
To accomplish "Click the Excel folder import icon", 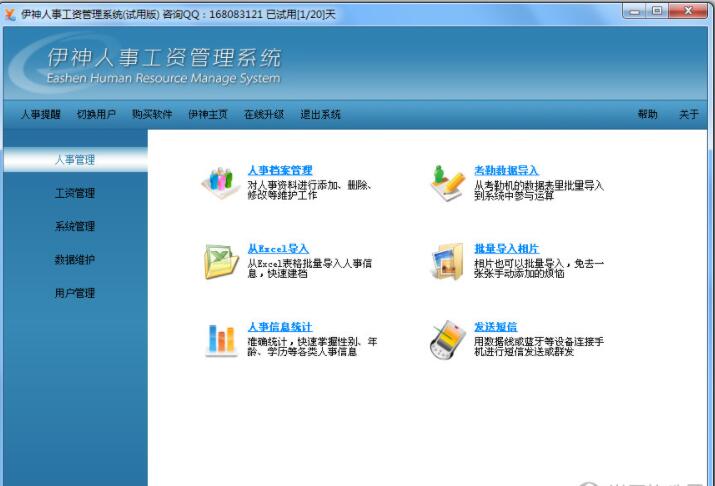I will coord(221,261).
